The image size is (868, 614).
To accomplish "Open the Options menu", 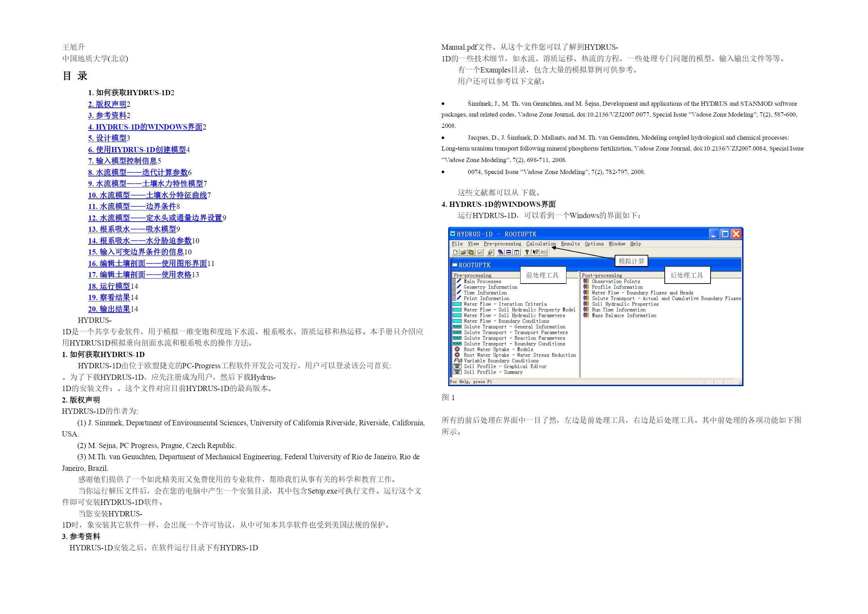I will (x=594, y=244).
